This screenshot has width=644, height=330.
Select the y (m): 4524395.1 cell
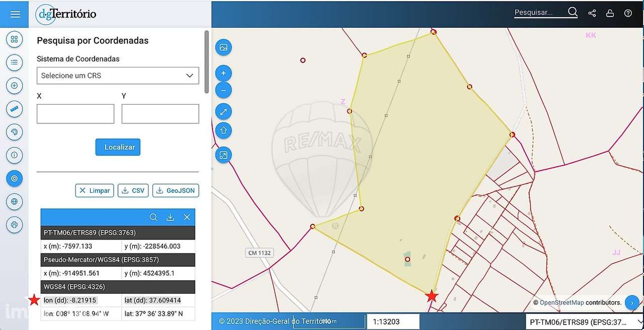click(x=158, y=273)
